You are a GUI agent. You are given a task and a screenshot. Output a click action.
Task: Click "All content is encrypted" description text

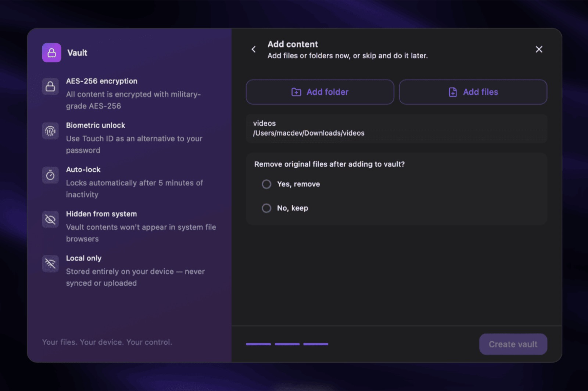coord(133,100)
